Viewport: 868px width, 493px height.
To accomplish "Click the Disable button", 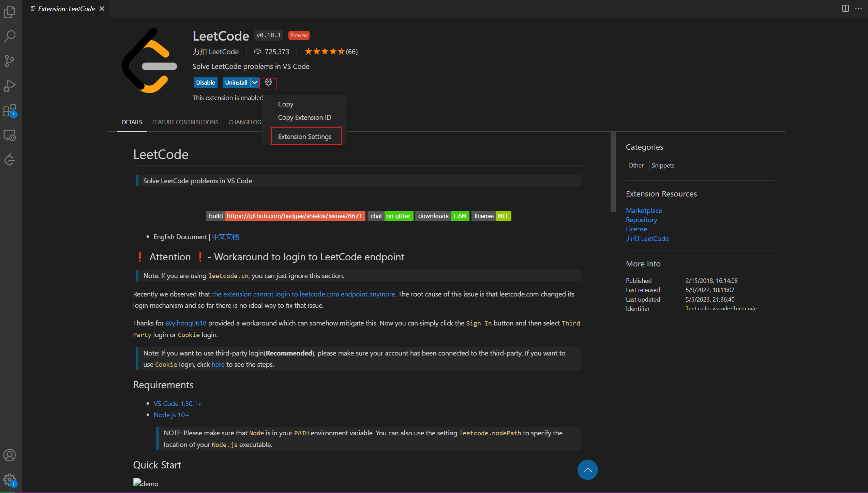I will point(205,83).
